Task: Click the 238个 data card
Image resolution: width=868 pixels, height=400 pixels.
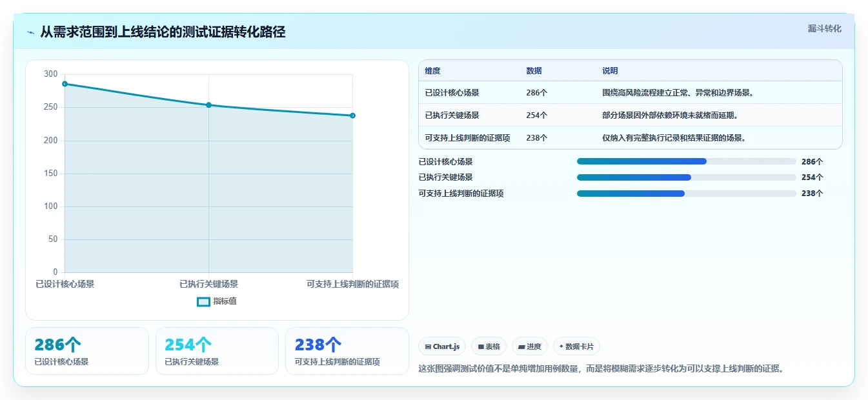Action: (x=347, y=351)
